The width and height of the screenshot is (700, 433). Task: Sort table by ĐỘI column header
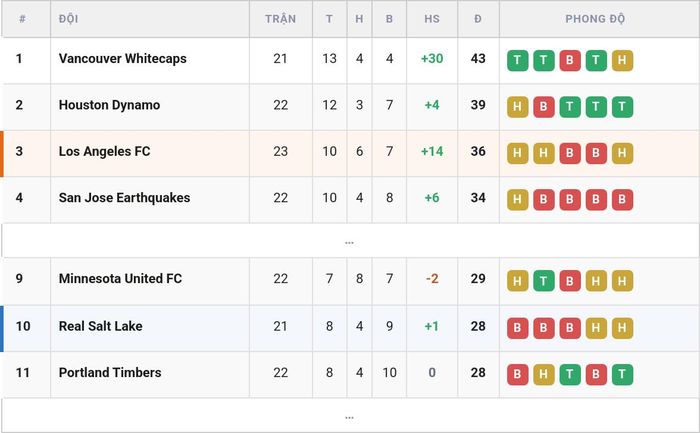click(x=68, y=19)
